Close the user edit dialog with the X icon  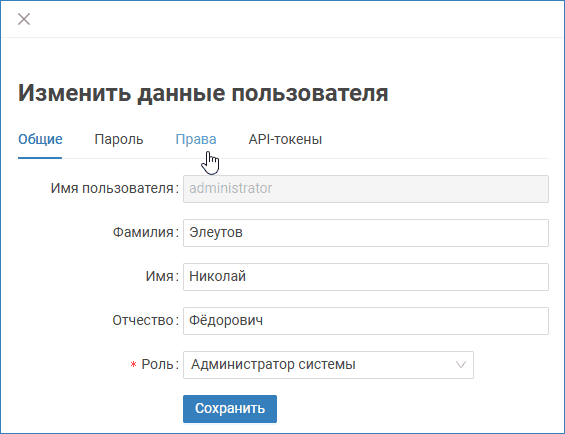24,19
